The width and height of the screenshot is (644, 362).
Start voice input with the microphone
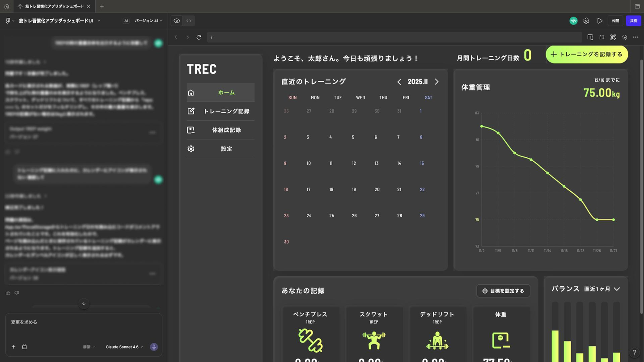click(x=154, y=347)
